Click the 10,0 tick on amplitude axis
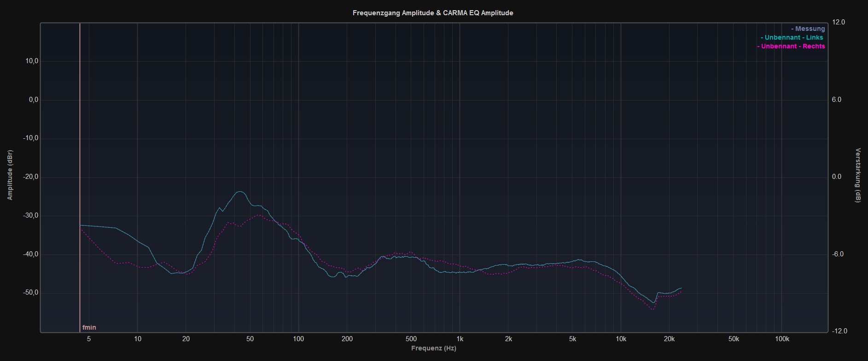Viewport: 868px width, 361px height. click(31, 61)
